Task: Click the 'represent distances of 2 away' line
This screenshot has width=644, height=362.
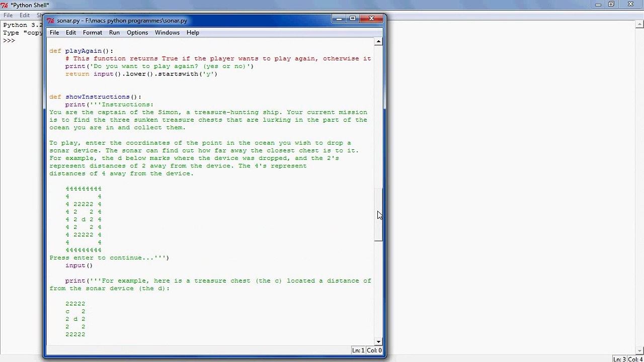Action: (178, 166)
